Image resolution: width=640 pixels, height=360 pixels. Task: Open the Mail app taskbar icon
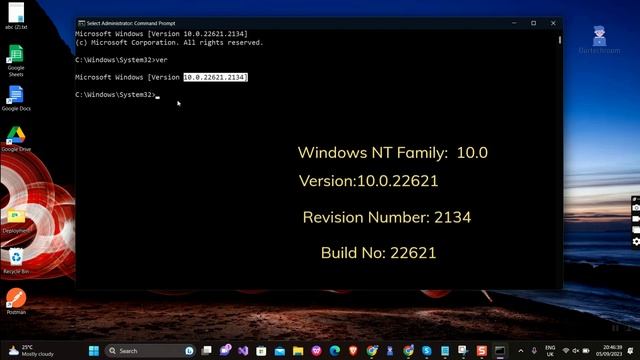(x=280, y=351)
